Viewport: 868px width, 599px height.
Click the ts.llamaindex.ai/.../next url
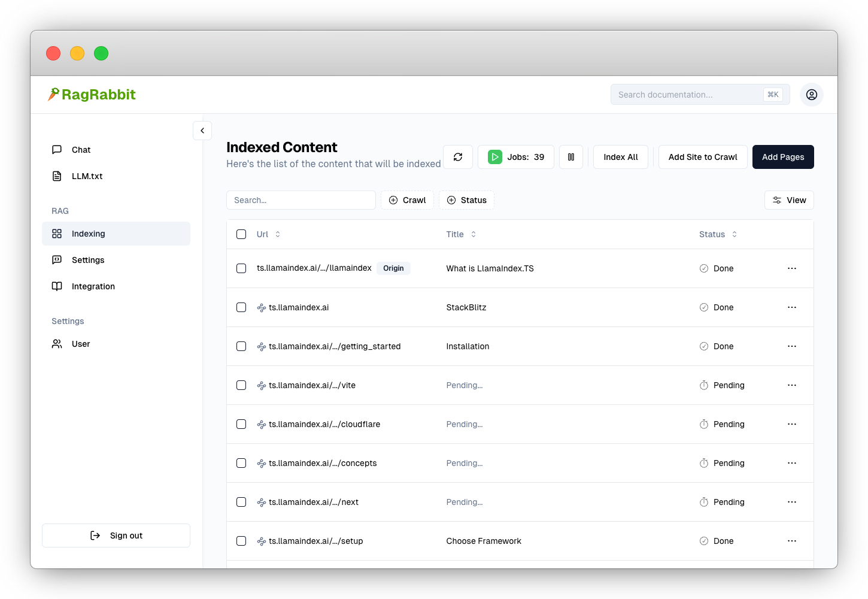tap(314, 502)
